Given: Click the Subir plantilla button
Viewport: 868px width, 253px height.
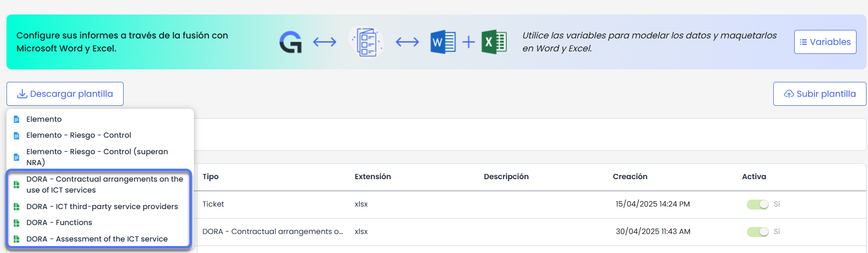Looking at the screenshot, I should 820,94.
